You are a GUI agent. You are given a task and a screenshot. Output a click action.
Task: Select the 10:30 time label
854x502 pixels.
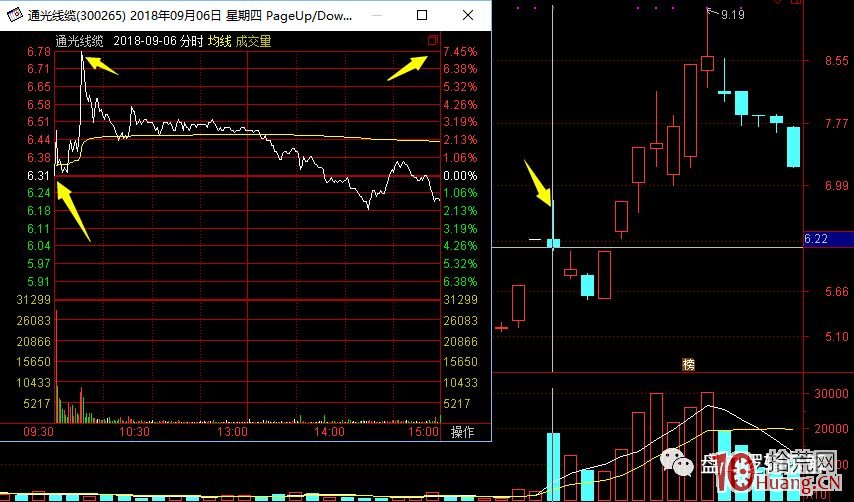click(x=134, y=432)
